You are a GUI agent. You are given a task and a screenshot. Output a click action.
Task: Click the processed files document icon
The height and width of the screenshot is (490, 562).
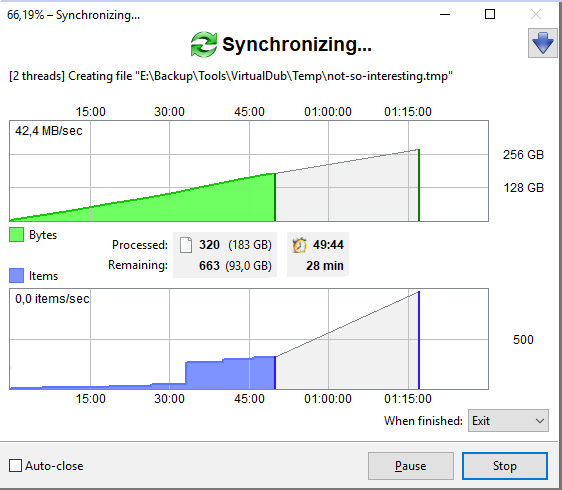(186, 245)
